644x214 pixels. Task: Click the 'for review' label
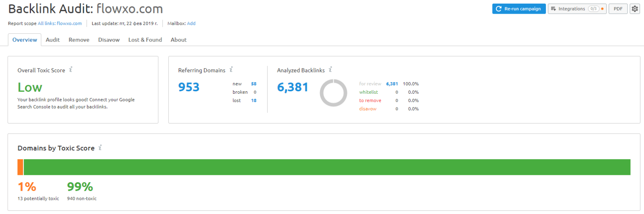pyautogui.click(x=370, y=84)
